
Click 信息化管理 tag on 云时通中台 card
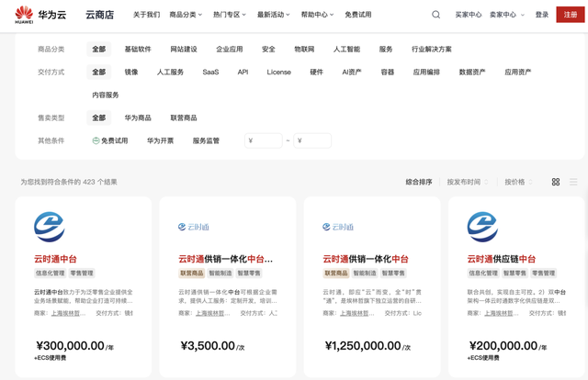[51, 273]
